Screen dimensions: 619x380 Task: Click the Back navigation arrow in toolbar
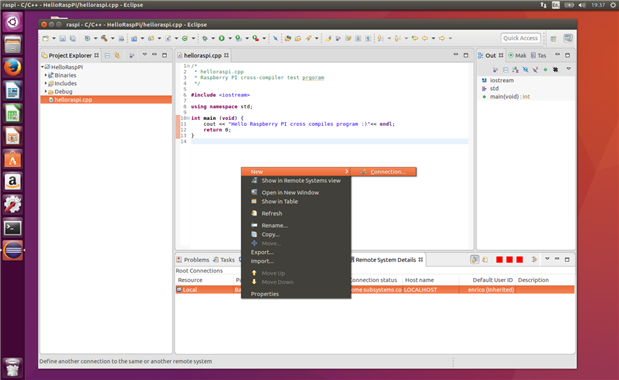425,38
